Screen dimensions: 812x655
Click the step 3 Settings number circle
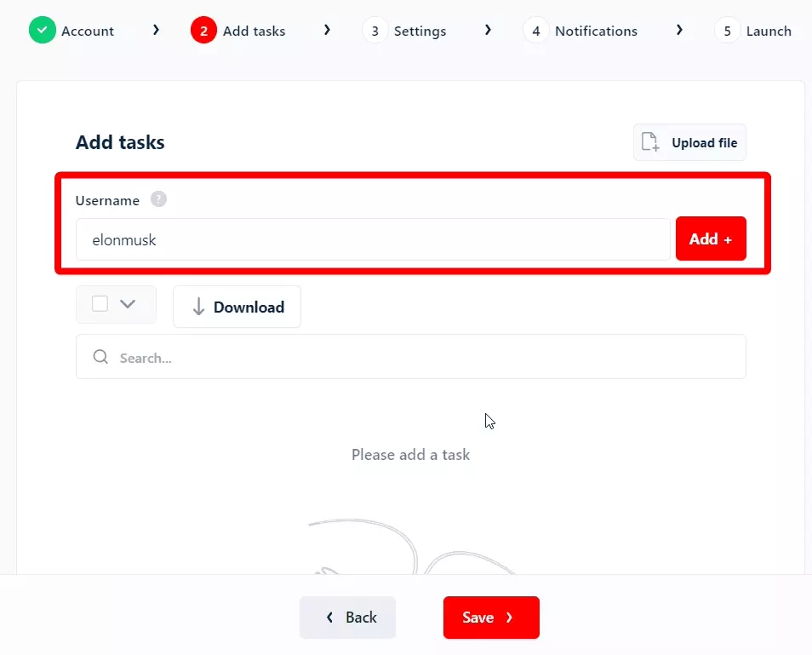(x=375, y=31)
